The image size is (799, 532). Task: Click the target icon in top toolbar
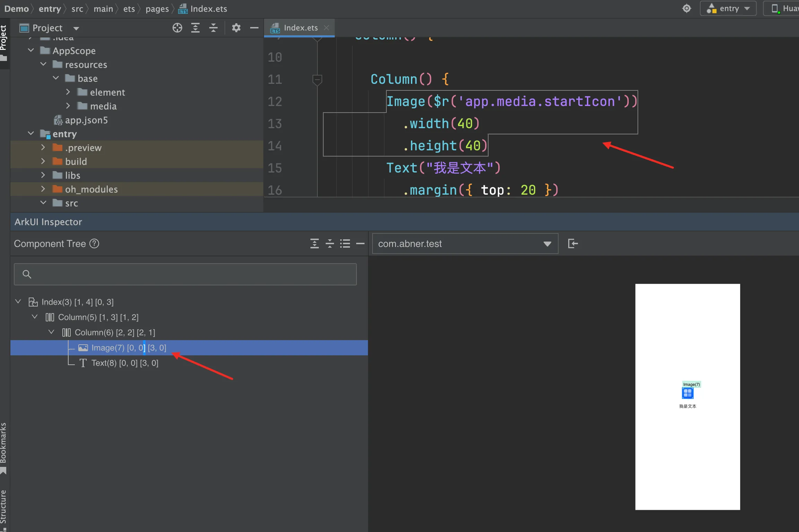click(x=686, y=8)
